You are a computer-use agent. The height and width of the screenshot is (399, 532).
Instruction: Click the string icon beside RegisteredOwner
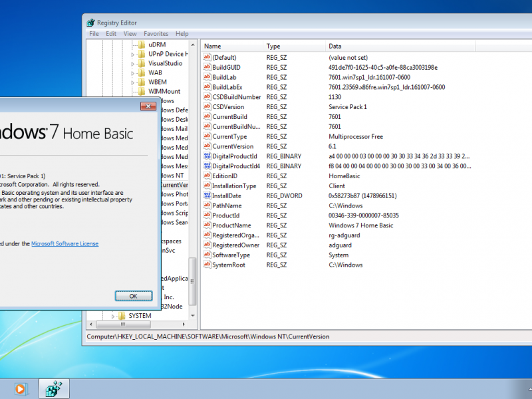pos(207,245)
